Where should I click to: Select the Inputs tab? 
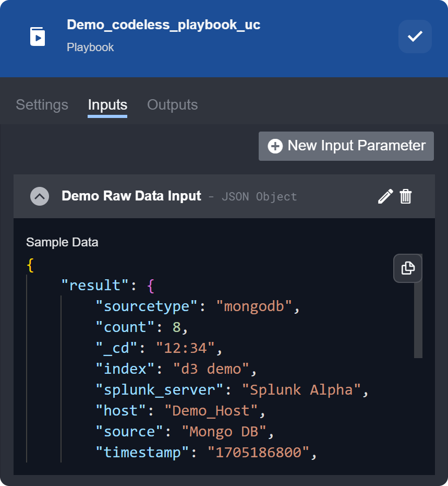click(107, 105)
